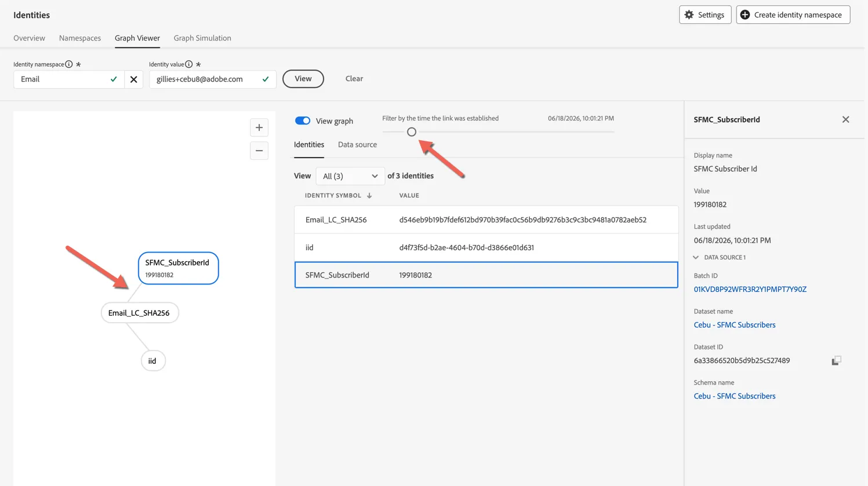Close the SFMC_SubscriberId details panel

[x=845, y=119]
